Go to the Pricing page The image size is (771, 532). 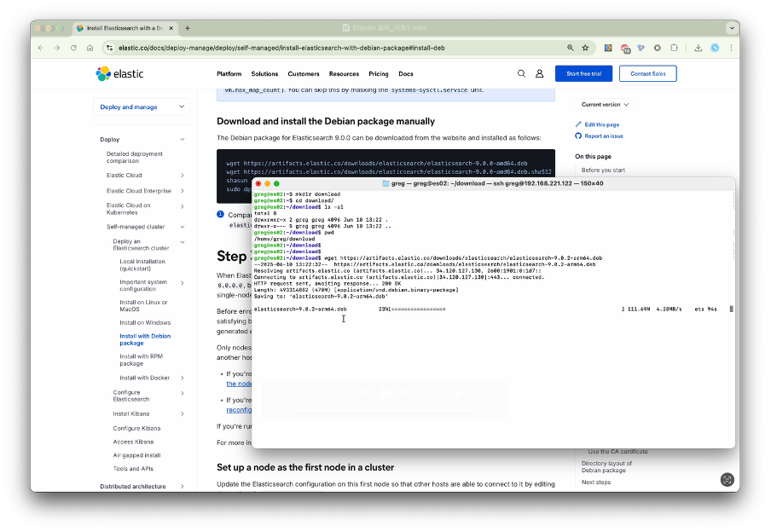point(379,74)
